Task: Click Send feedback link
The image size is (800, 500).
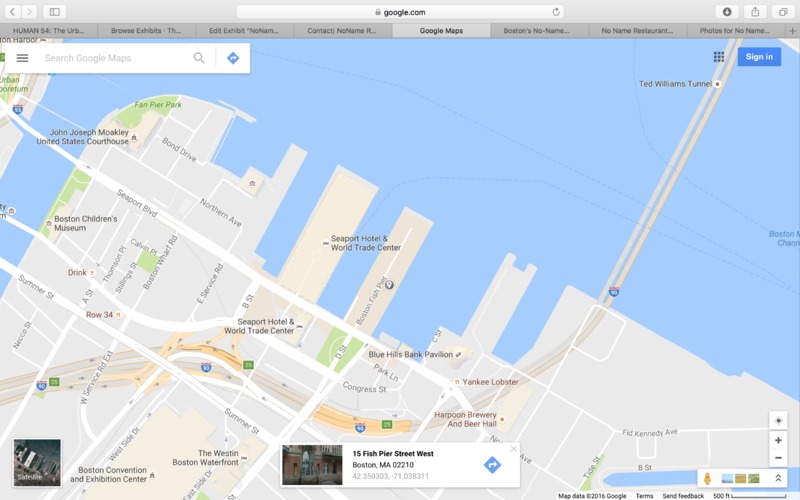Action: point(683,496)
